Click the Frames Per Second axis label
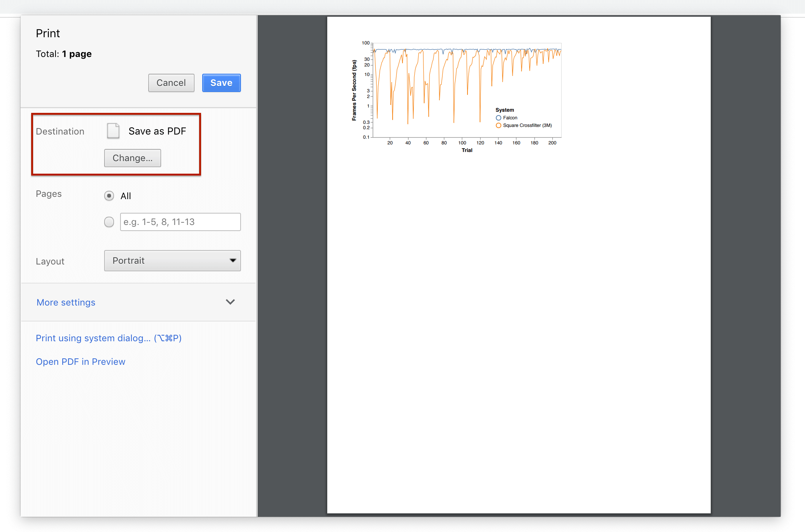 (354, 90)
